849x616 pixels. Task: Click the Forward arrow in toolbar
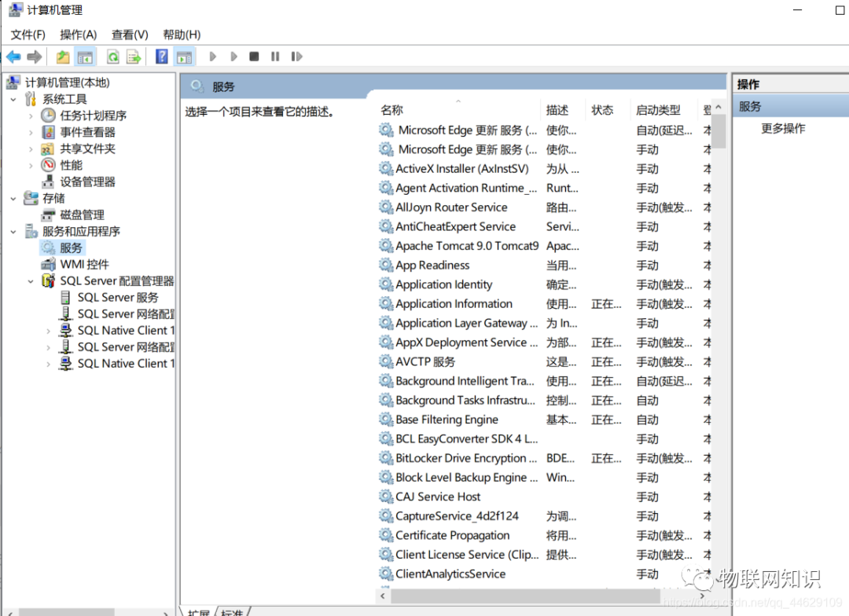[x=35, y=57]
